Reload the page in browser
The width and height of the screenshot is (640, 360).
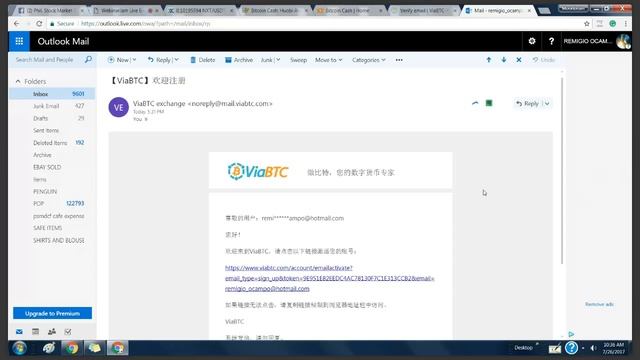pyautogui.click(x=39, y=24)
